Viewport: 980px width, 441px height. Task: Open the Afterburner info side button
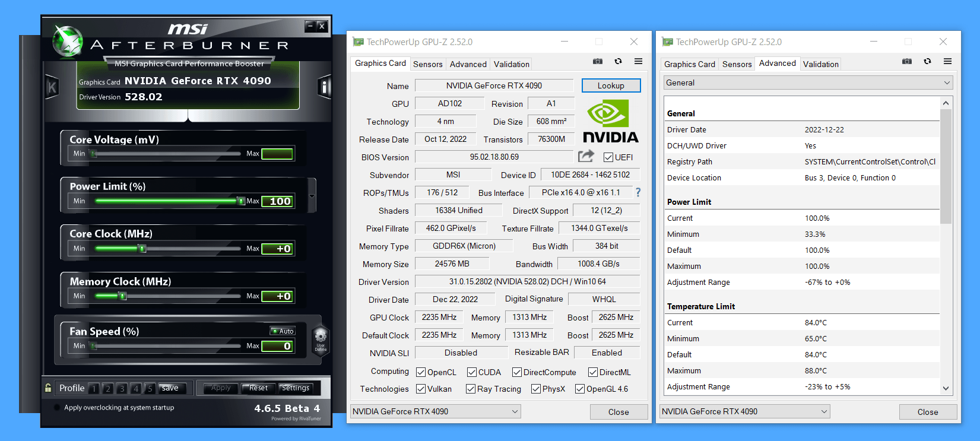324,88
